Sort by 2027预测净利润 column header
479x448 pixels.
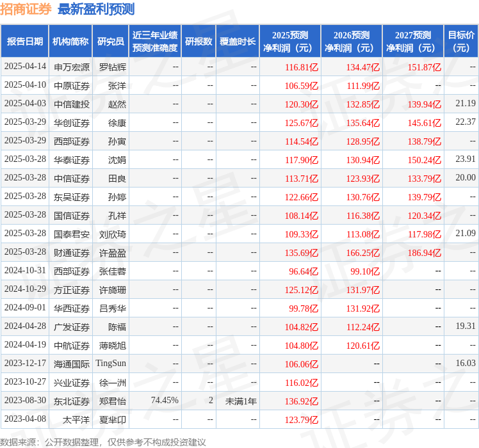pyautogui.click(x=413, y=42)
